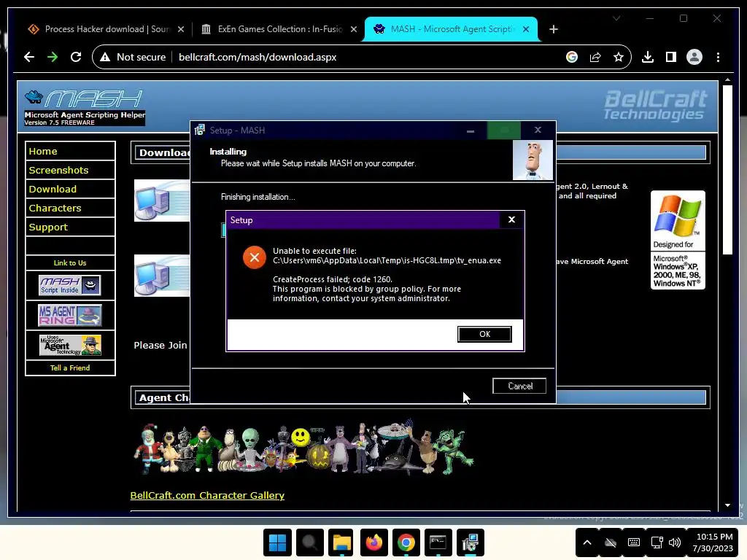Viewport: 747px width, 560px height.
Task: Click the Not secure warning icon
Action: 105,57
